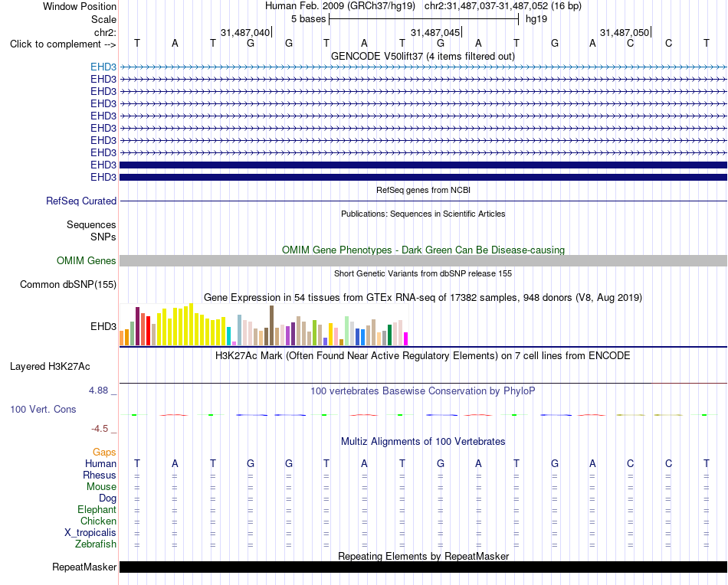Click 'Repeating Elements by RepeatMasker' title
728x585 pixels.
click(424, 556)
